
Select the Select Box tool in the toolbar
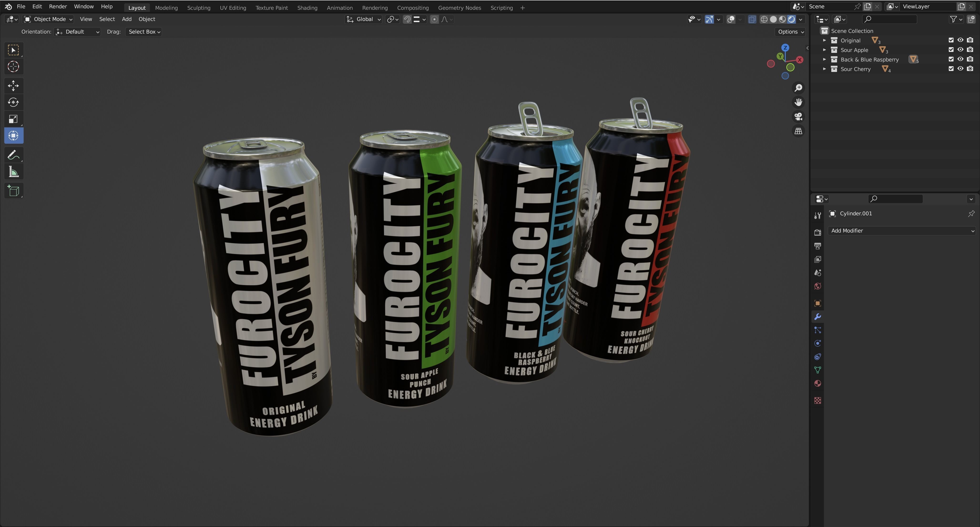[13, 50]
